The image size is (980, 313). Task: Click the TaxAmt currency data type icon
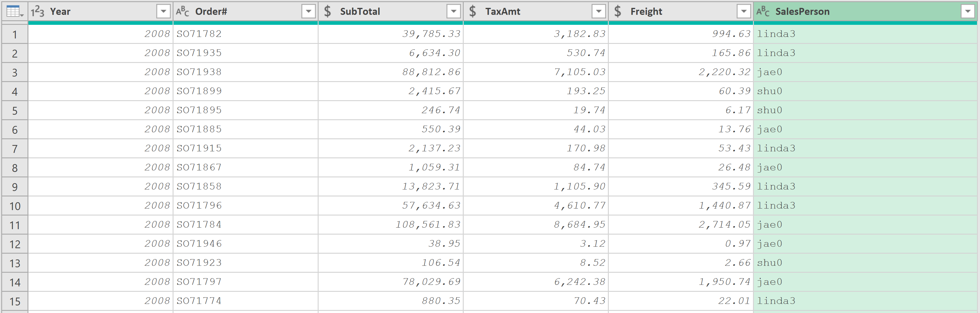coord(472,12)
